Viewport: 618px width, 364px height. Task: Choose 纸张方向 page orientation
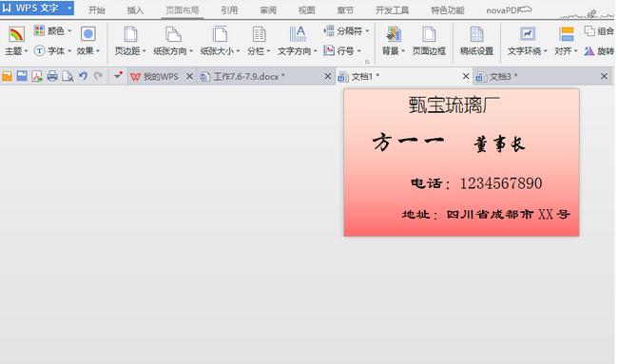click(x=173, y=41)
